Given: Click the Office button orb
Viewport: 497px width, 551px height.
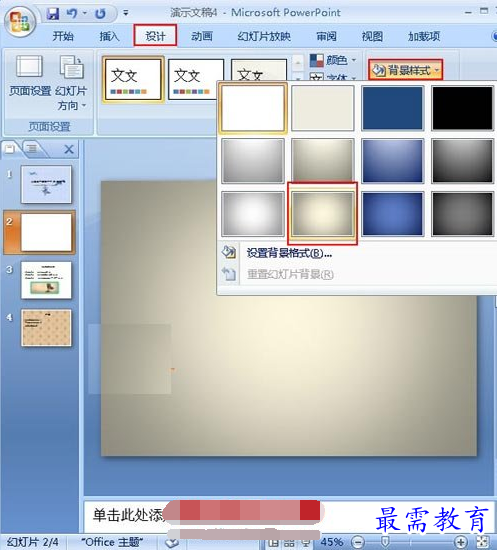Looking at the screenshot, I should (x=20, y=22).
